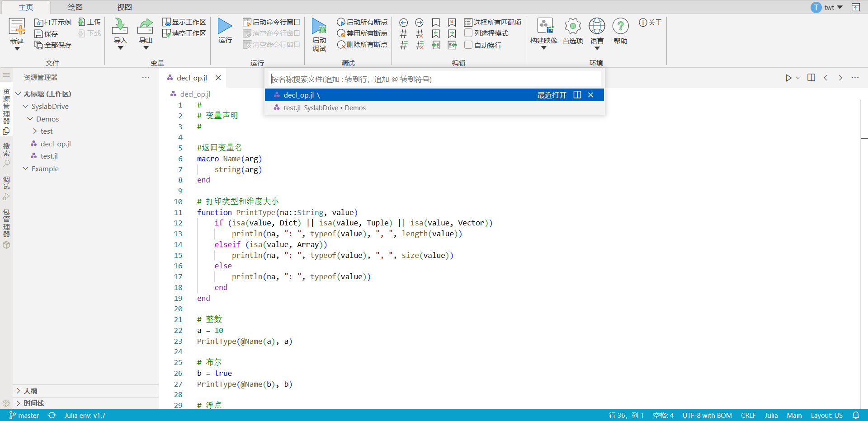The height and width of the screenshot is (421, 868).
Task: Open twt user account menu
Action: pos(827,7)
